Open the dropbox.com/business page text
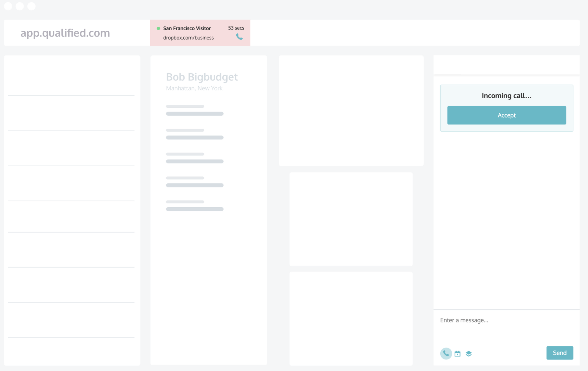Viewport: 588px width, 371px height. (188, 38)
